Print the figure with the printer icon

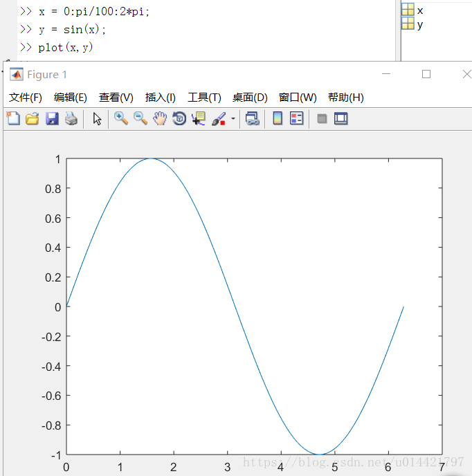71,119
